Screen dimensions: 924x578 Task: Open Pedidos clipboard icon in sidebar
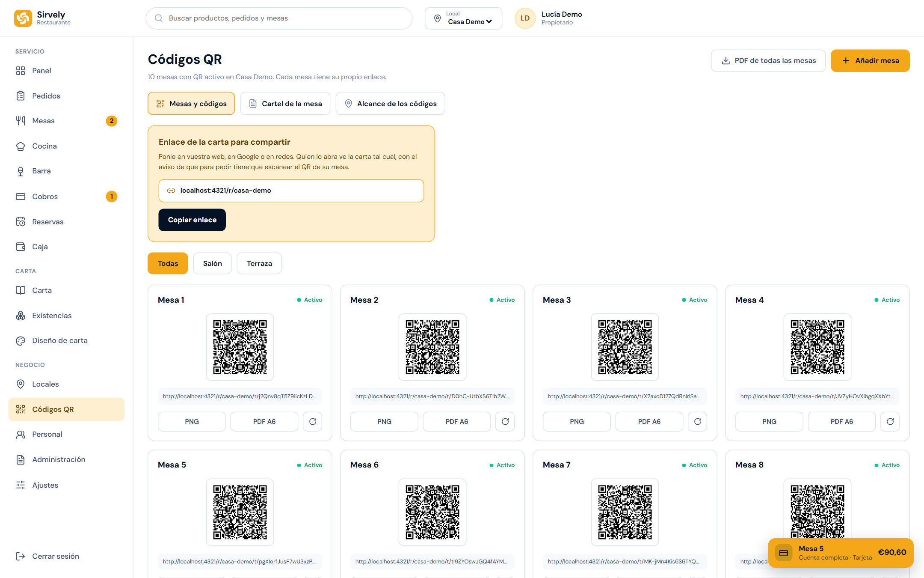(x=21, y=96)
